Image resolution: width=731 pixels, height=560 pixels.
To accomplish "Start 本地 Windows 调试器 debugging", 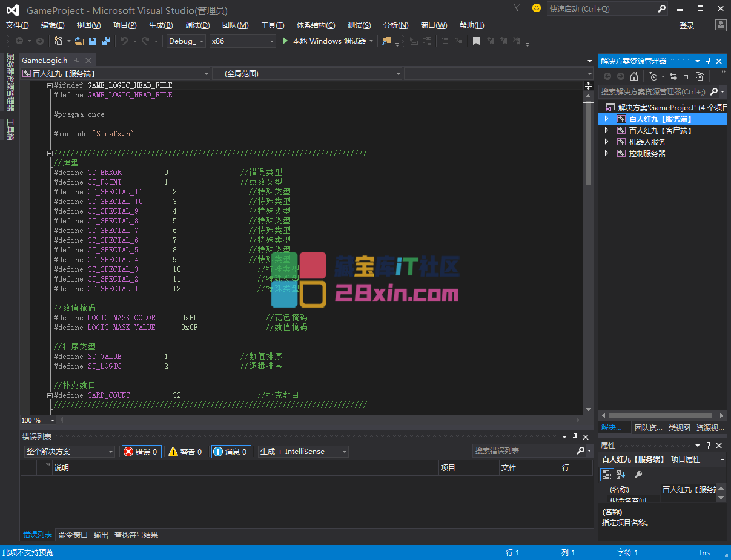I will (x=325, y=41).
